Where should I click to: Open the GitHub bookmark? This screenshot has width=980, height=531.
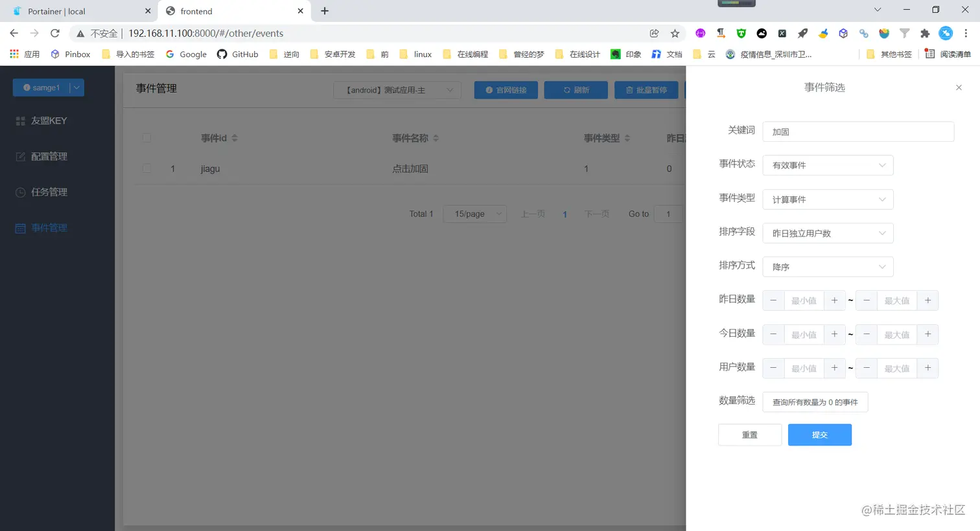click(237, 54)
